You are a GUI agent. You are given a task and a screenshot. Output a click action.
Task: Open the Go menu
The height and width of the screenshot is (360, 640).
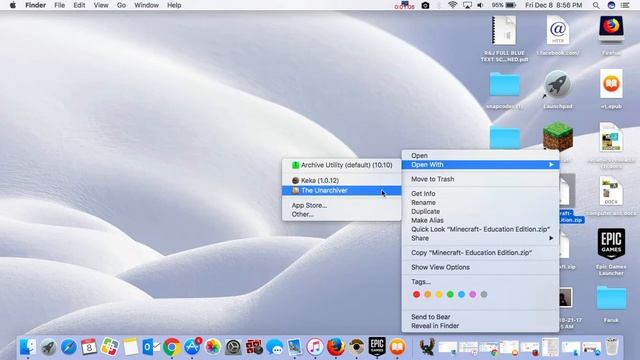pyautogui.click(x=121, y=5)
